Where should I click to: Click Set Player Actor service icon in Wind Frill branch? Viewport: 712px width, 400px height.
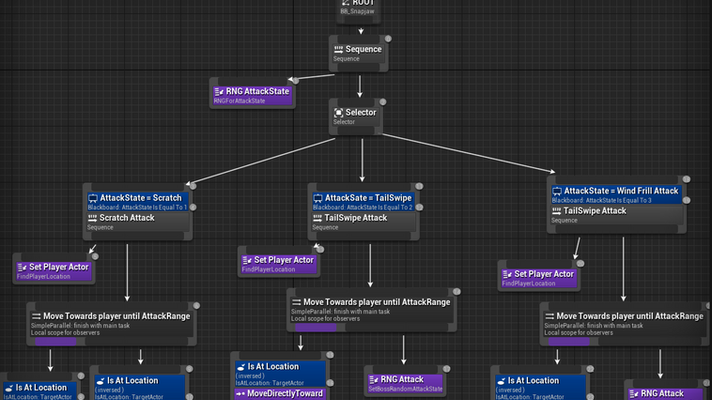pos(507,275)
